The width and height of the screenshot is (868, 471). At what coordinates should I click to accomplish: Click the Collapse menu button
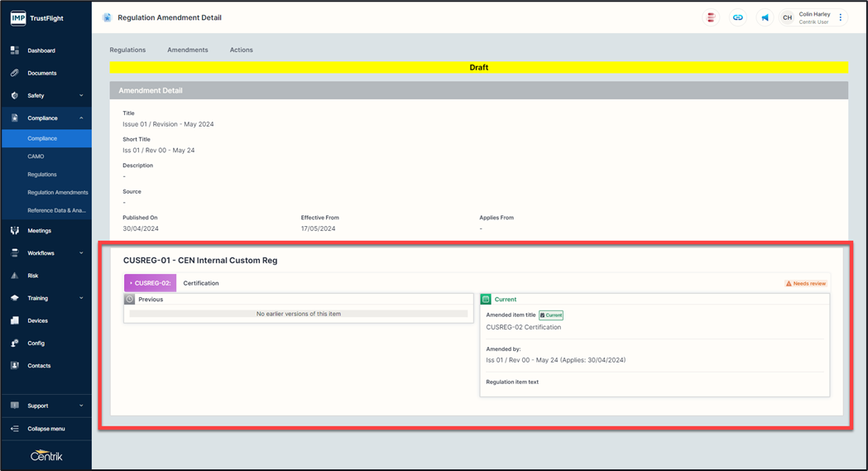coord(46,429)
